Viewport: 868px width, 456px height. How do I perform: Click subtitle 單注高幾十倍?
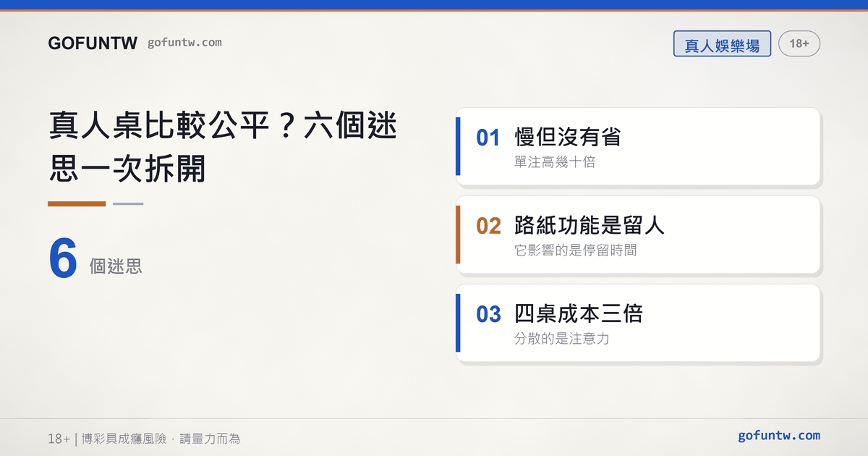click(555, 162)
